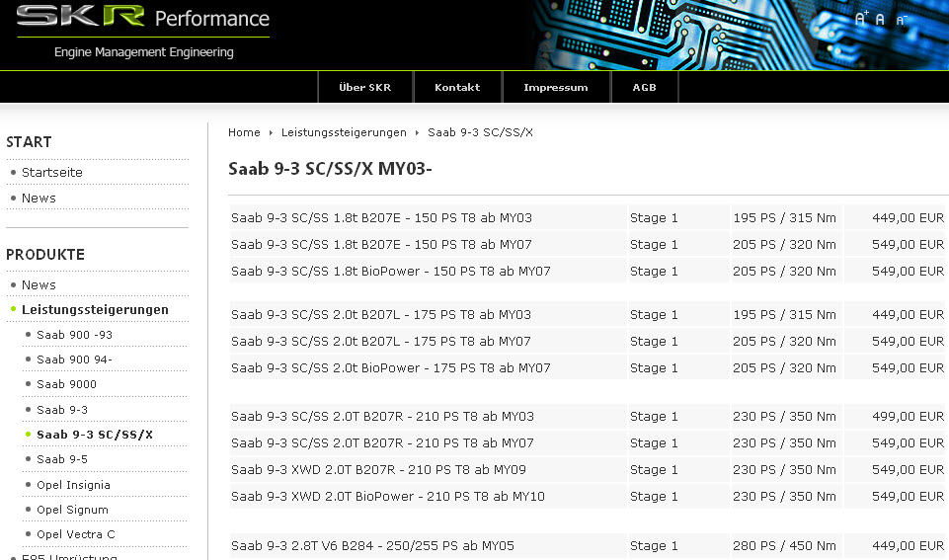Select row 1.8t B207E 150 PS ab MY03
949x560 pixels.
(589, 217)
